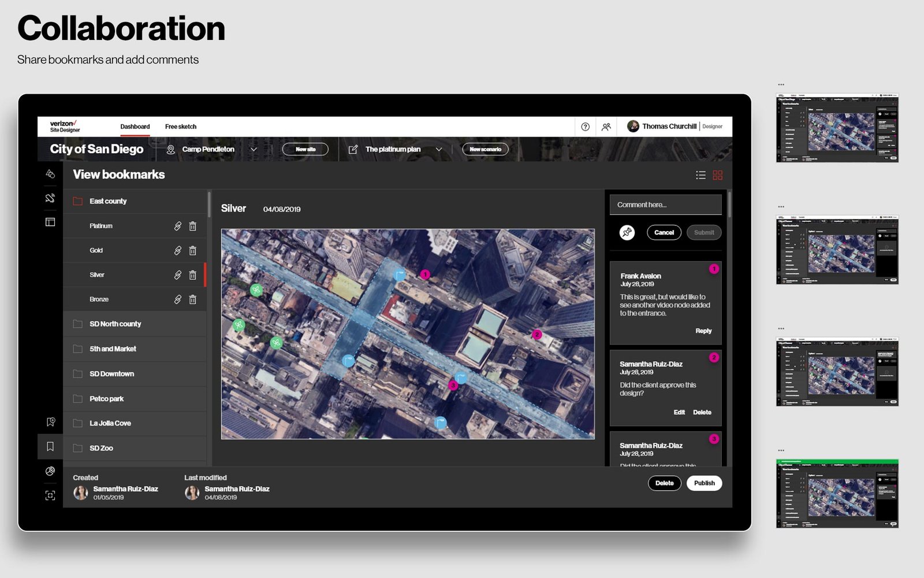This screenshot has height=578, width=924.
Task: Select the shapes tool in left sidebar
Action: (x=50, y=173)
